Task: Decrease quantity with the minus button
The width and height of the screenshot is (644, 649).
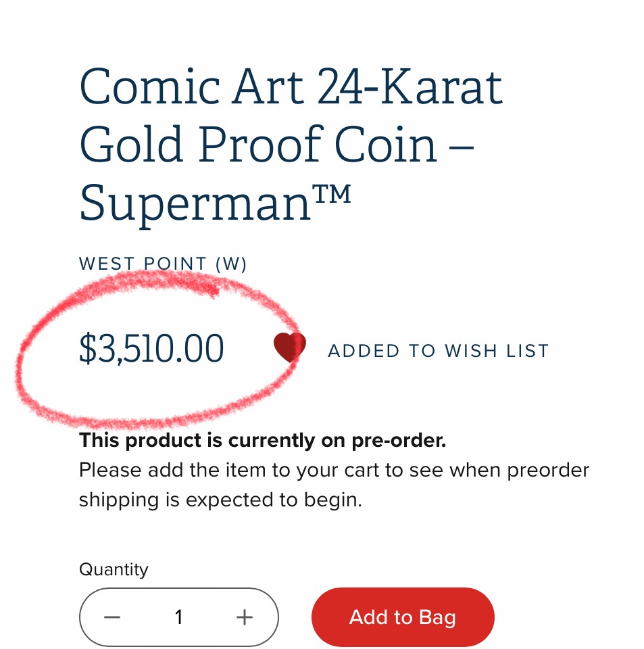Action: click(112, 617)
